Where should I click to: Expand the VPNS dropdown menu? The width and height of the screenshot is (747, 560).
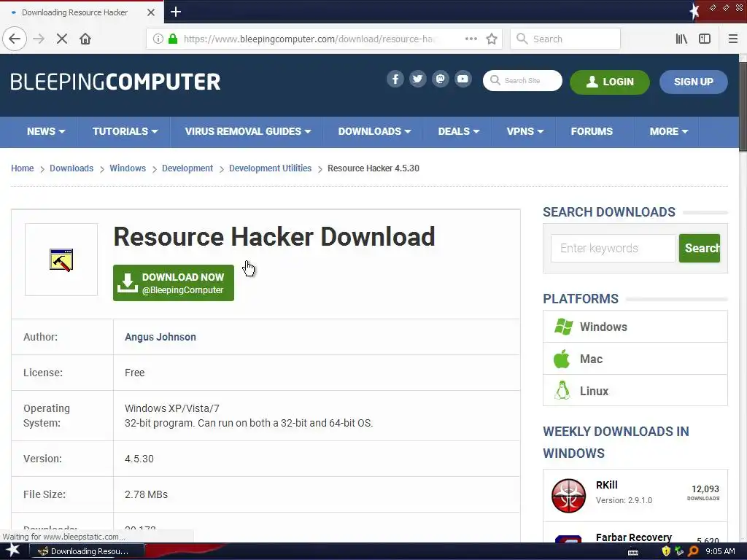point(525,131)
